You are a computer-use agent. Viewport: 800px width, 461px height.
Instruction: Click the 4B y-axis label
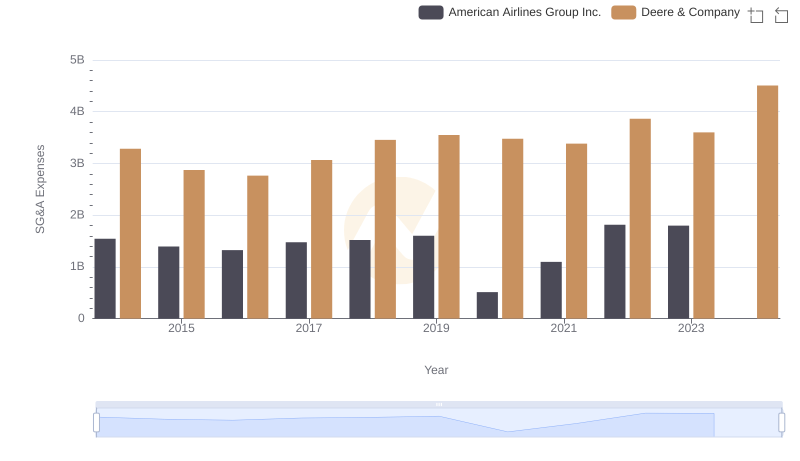(x=77, y=111)
